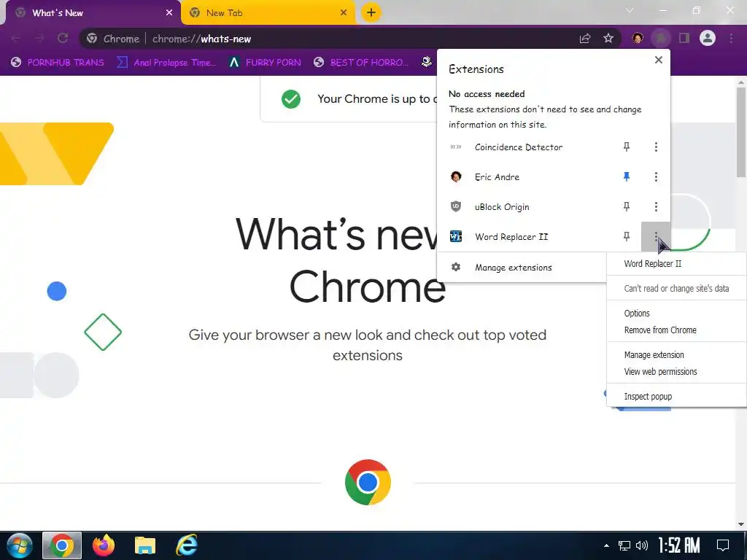
Task: Click the pinned Eric Andre toolbar icon
Action: (x=638, y=38)
